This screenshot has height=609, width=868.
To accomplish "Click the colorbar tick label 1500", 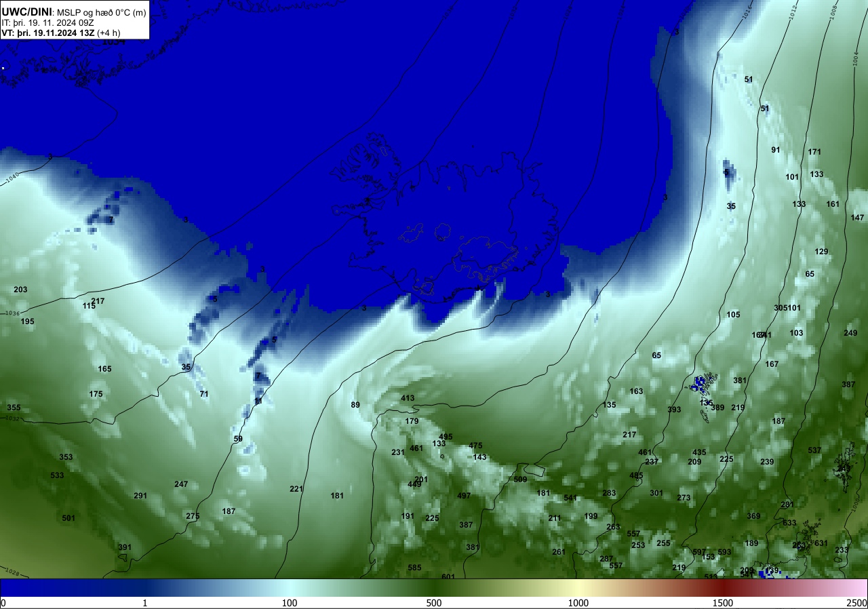I will point(723,603).
